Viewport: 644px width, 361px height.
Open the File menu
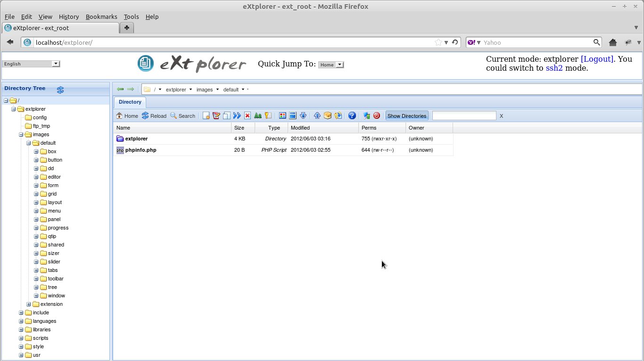[9, 16]
